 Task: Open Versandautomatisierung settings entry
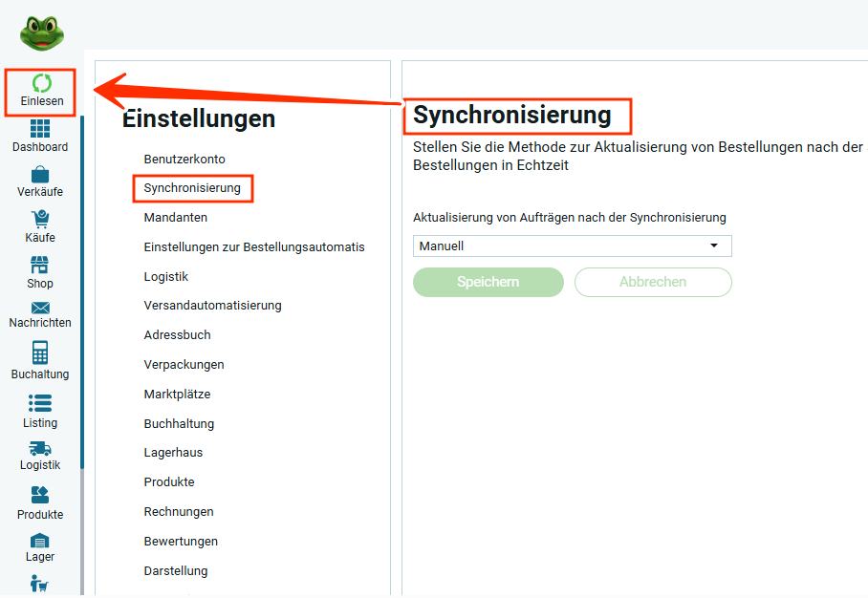212,306
